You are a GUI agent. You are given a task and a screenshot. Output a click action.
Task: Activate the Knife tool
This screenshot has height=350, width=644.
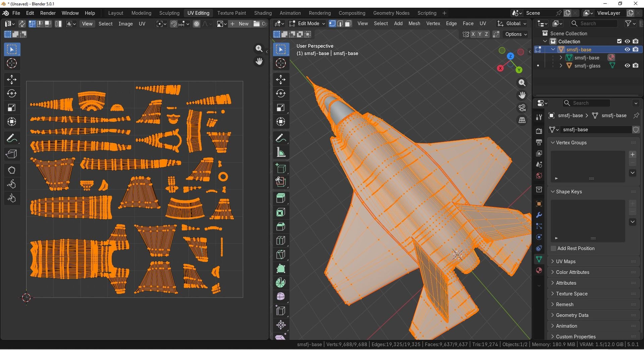pos(281,255)
